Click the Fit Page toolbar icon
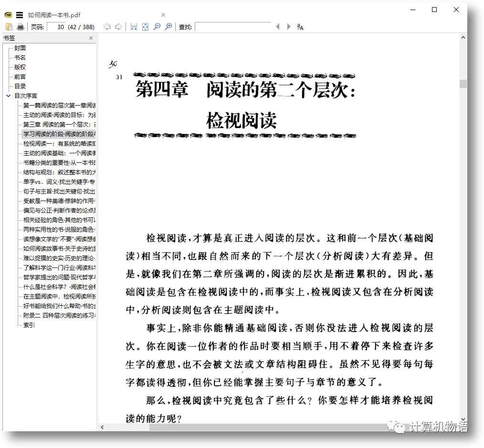The image size is (484, 448). [145, 27]
